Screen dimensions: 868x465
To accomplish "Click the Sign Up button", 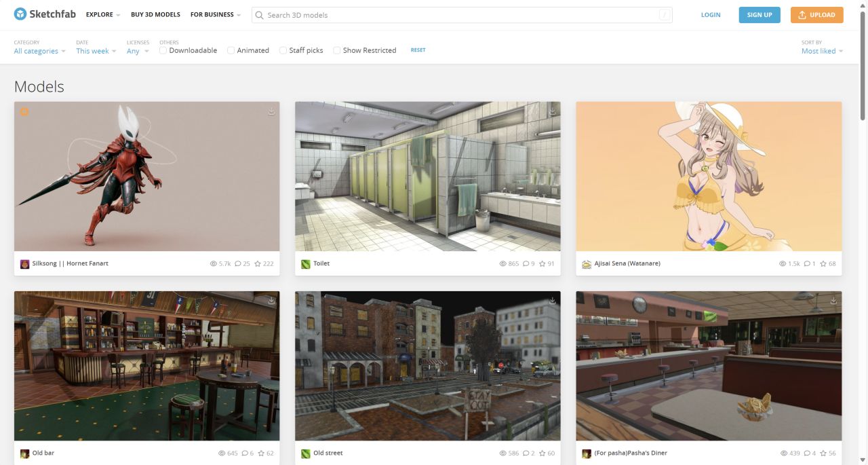I will coord(759,15).
